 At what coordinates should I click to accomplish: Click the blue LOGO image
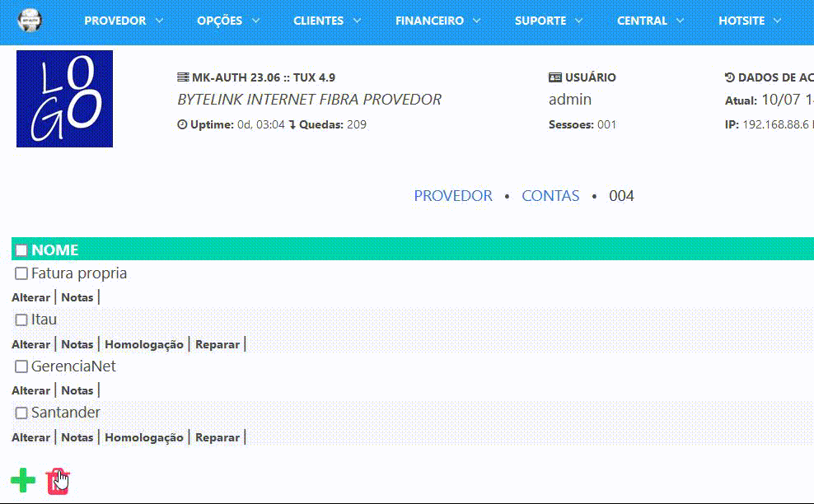coord(64,99)
